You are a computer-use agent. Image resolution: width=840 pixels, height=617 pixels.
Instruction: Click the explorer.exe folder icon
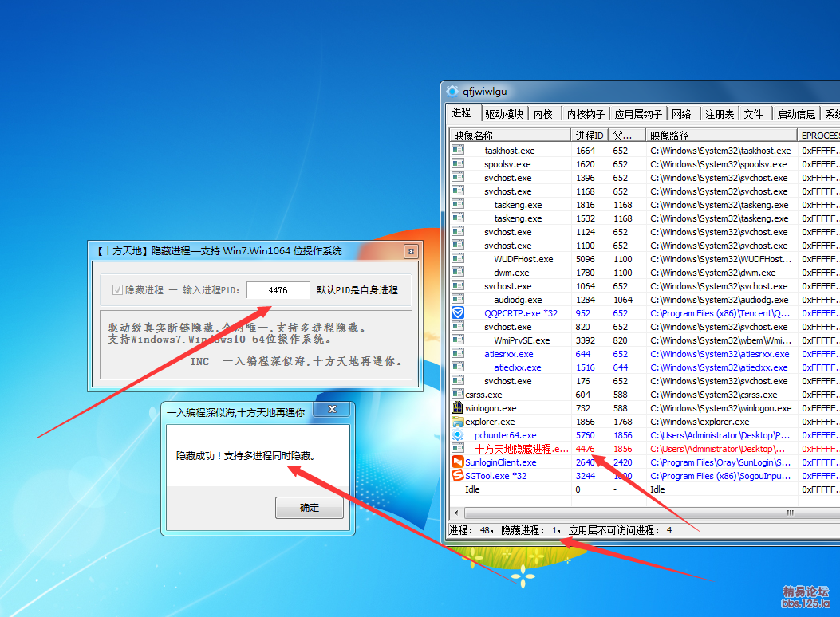click(x=458, y=422)
